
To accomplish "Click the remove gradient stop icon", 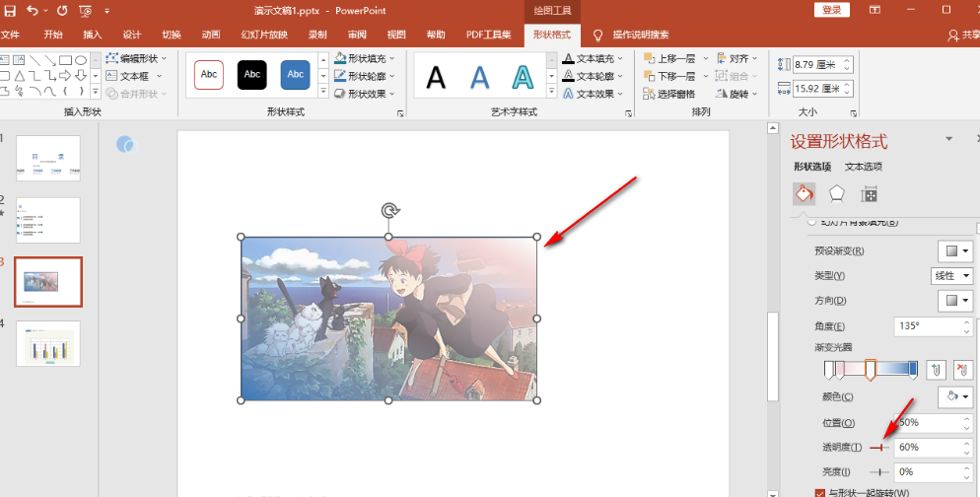I will [x=962, y=370].
